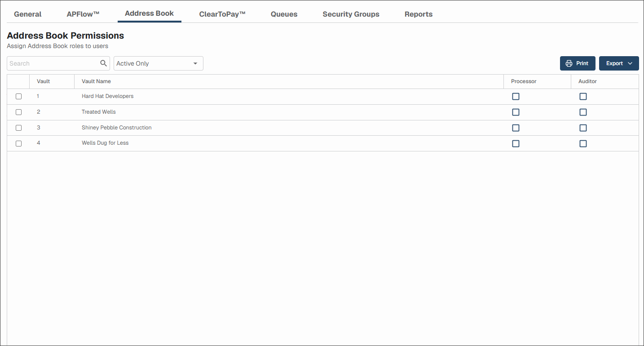Screen dimensions: 644x346
Task: Enable Processor for Treated Wells
Action: coord(516,112)
